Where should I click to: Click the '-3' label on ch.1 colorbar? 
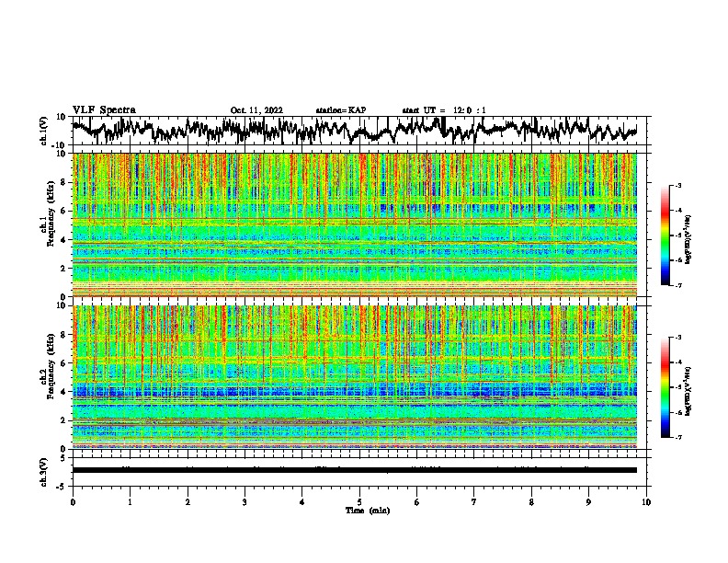tap(677, 186)
